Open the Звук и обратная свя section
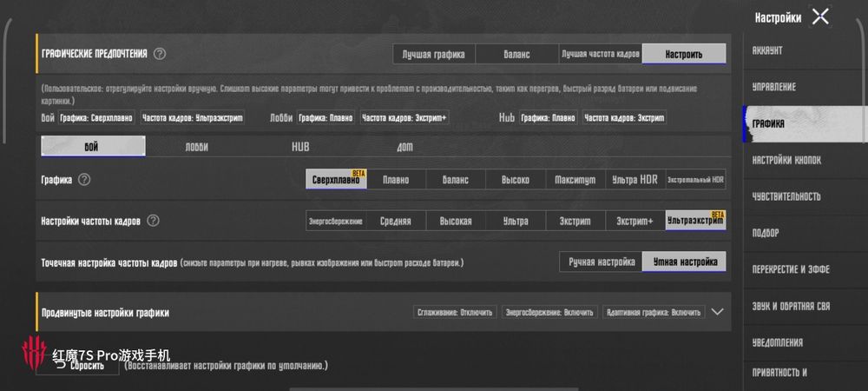868x391 pixels. click(x=805, y=306)
